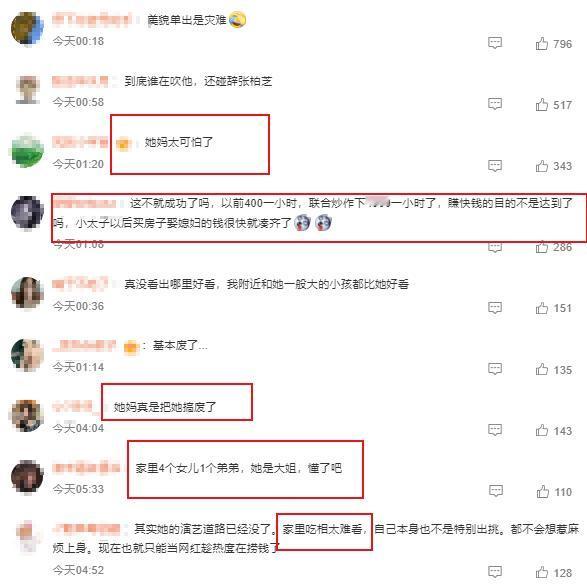Open replies on the 今天00:58 comment
This screenshot has height=587, width=587.
pyautogui.click(x=495, y=104)
